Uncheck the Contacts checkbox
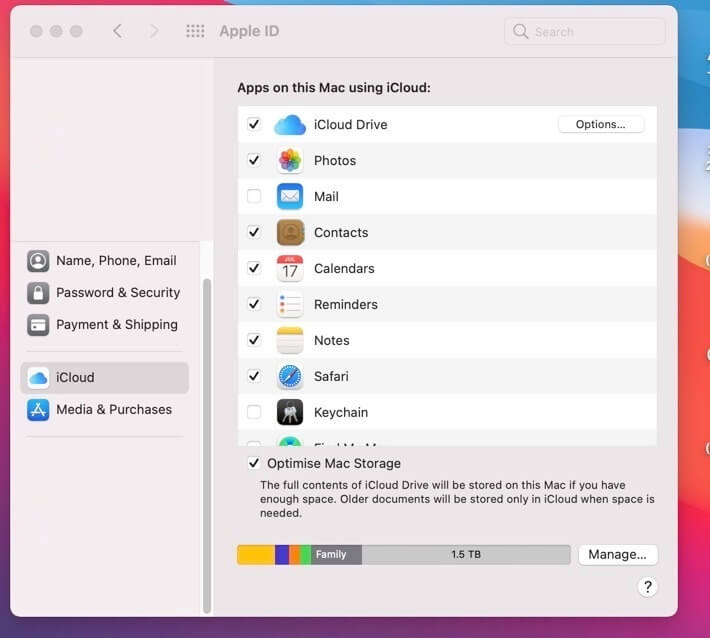 point(254,232)
